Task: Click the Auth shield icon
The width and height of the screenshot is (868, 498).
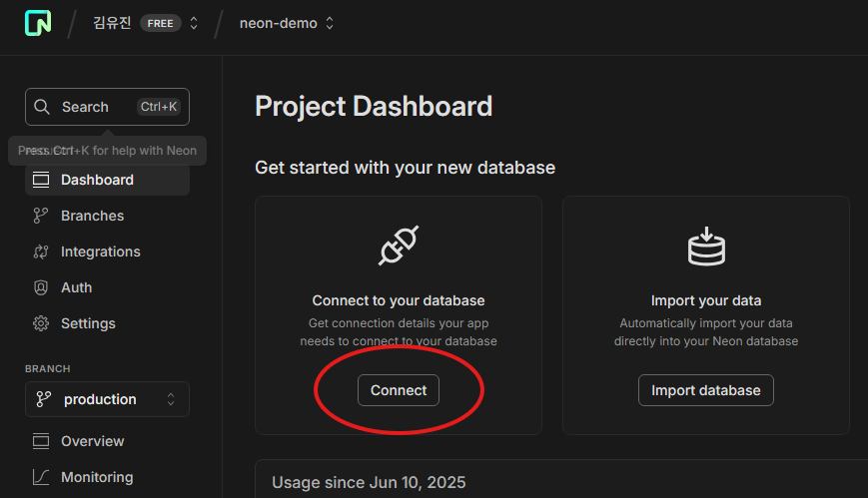Action: tap(41, 287)
